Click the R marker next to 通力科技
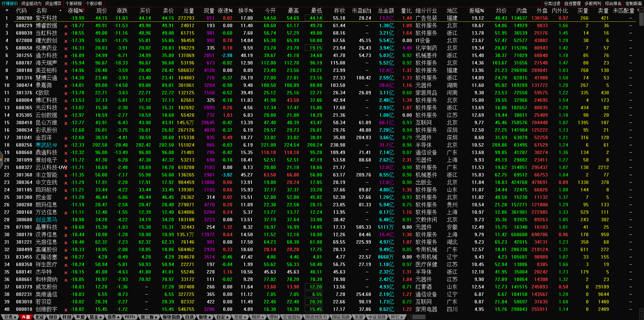 [66, 56]
